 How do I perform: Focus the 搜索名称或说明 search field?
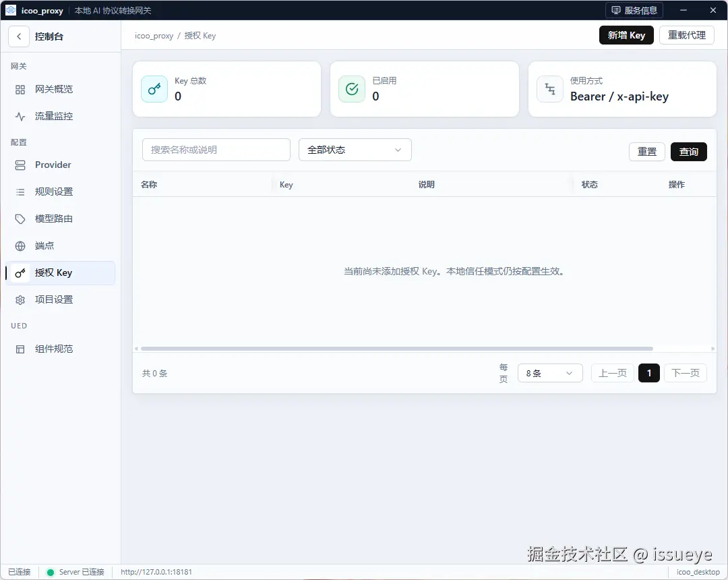[216, 150]
